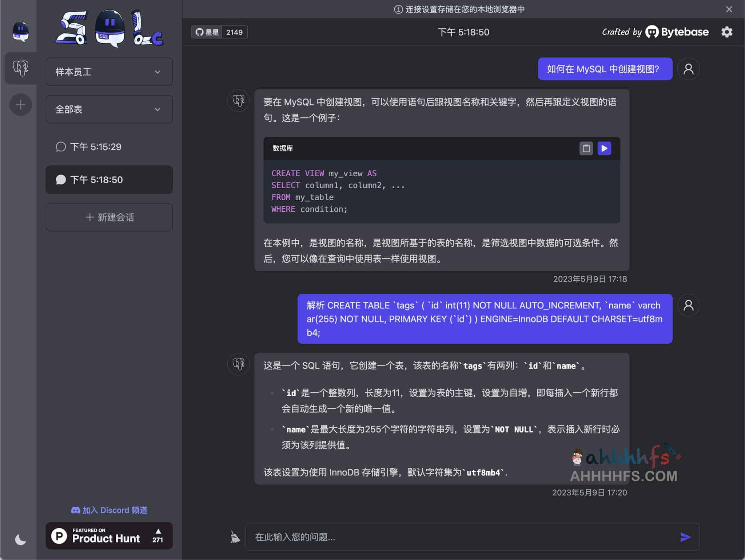
Task: Clear the chat using the broom icon
Action: click(x=234, y=537)
